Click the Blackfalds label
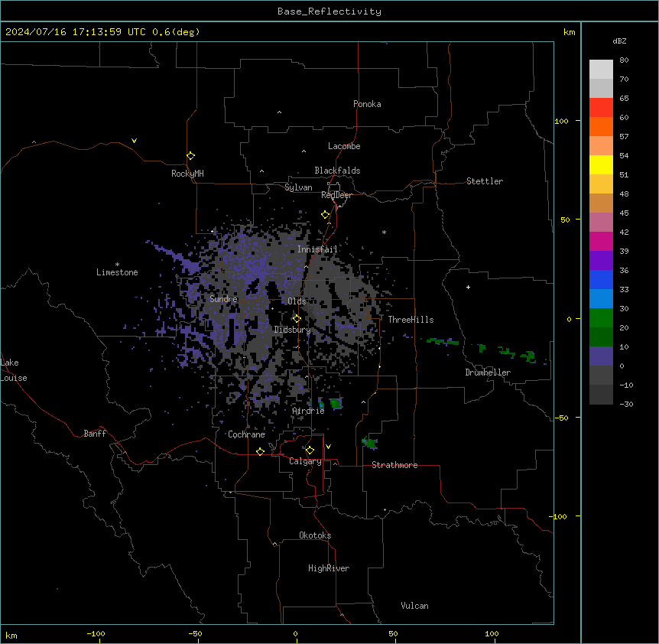 coord(337,171)
